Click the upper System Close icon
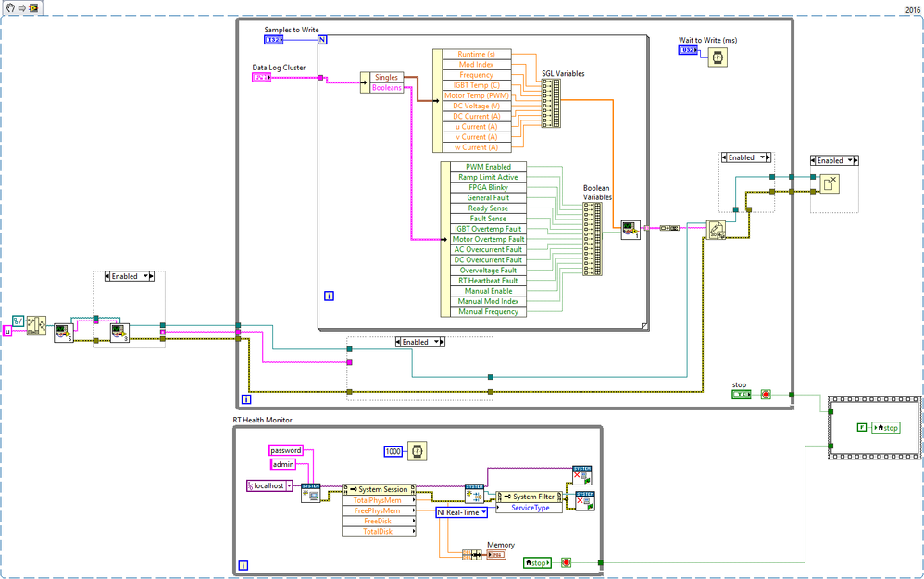This screenshot has width=924, height=579. pyautogui.click(x=582, y=475)
